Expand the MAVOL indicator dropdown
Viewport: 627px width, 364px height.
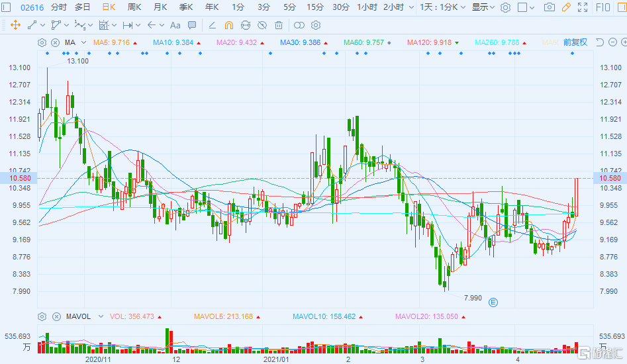click(97, 316)
